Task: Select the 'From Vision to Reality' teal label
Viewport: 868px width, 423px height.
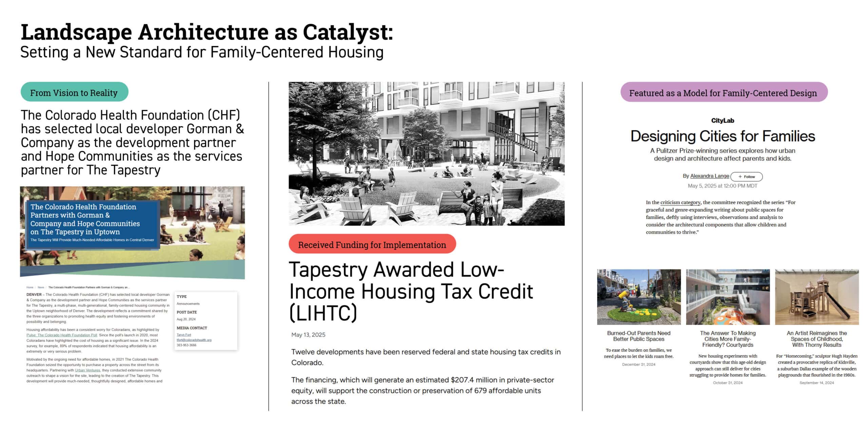Action: (x=74, y=92)
